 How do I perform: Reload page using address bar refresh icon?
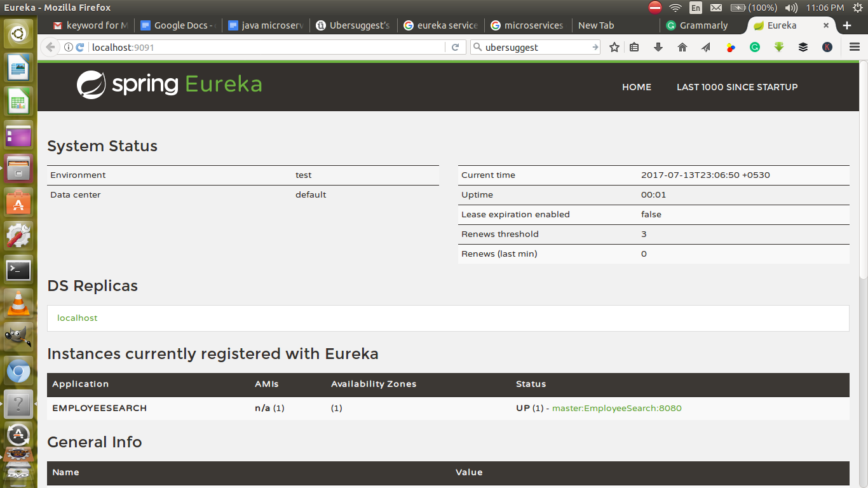(x=455, y=47)
